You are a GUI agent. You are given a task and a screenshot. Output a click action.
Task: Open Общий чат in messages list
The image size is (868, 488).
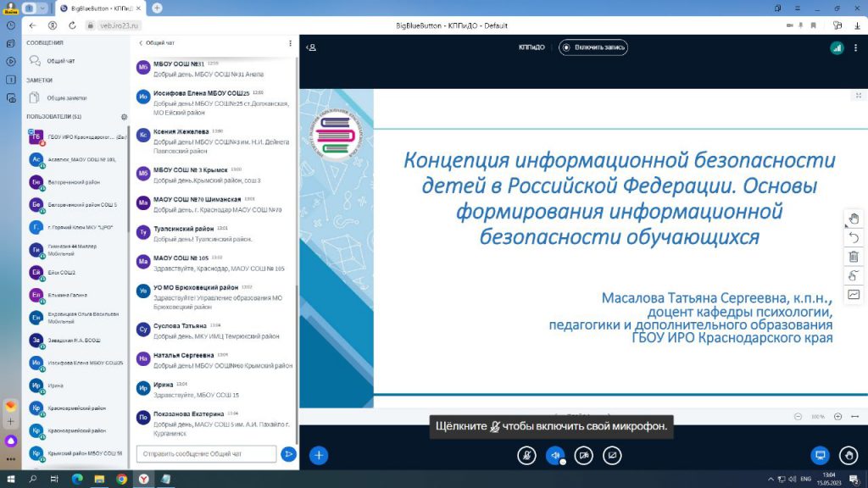point(59,61)
